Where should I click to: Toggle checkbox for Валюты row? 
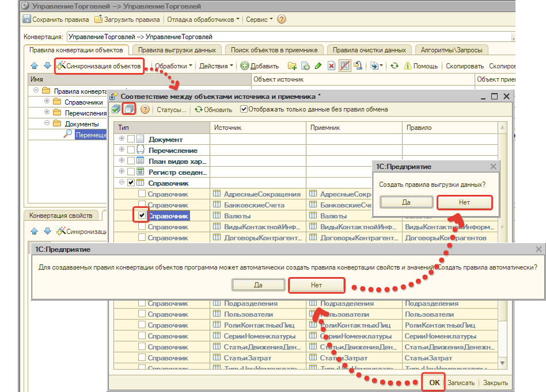click(x=142, y=216)
